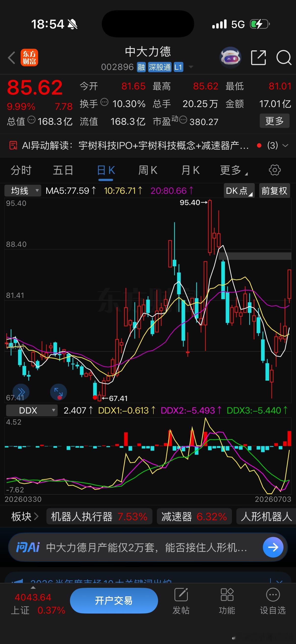This screenshot has width=296, height=644.
Task: Open the stock code dropdown triangle
Action: pos(191,67)
